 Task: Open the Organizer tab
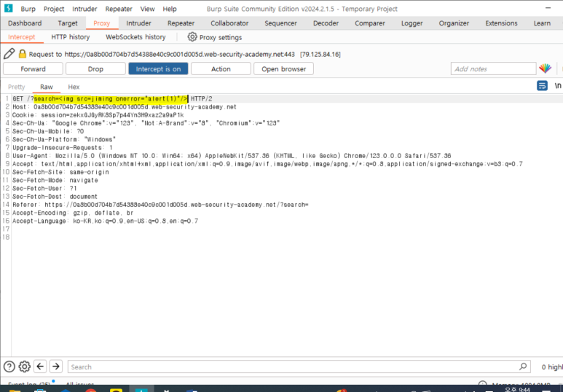pos(454,23)
